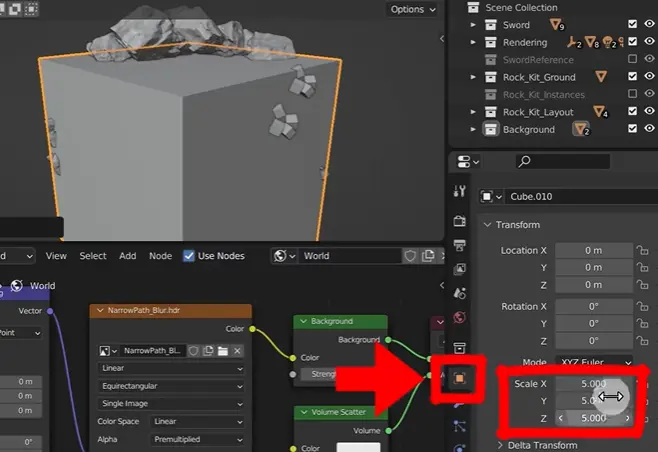Duplicate the World datablock with new-copy icon
Screen dimensions: 658x452
pos(428,256)
